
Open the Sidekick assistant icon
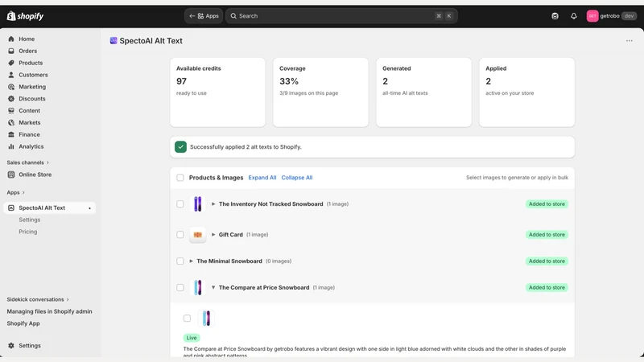click(x=555, y=16)
